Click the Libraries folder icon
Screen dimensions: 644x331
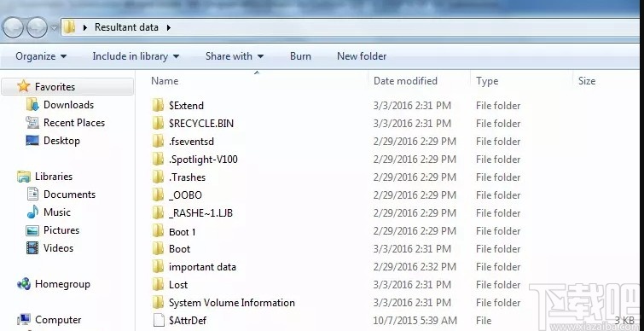tap(24, 177)
